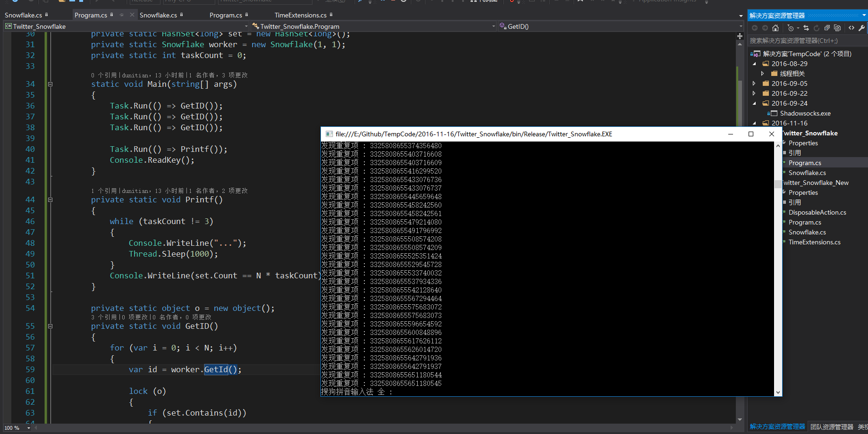
Task: Pin the active Program.cs tab
Action: point(122,15)
